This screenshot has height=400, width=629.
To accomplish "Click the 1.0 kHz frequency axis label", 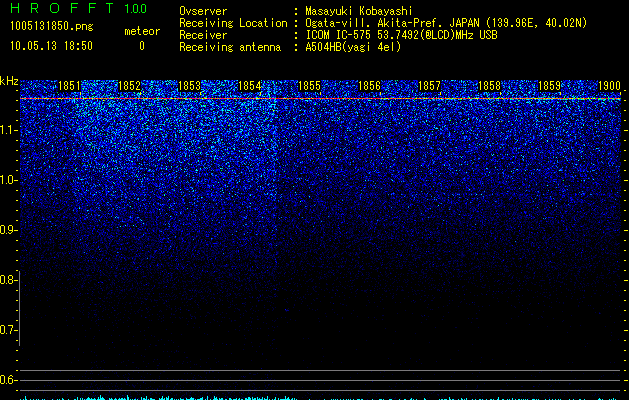I will click(x=8, y=180).
